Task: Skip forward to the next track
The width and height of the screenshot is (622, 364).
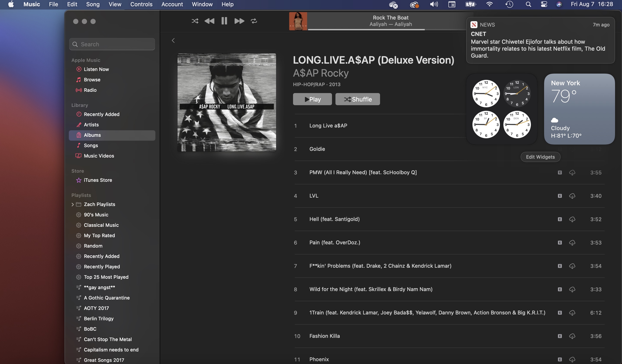Action: coord(239,21)
